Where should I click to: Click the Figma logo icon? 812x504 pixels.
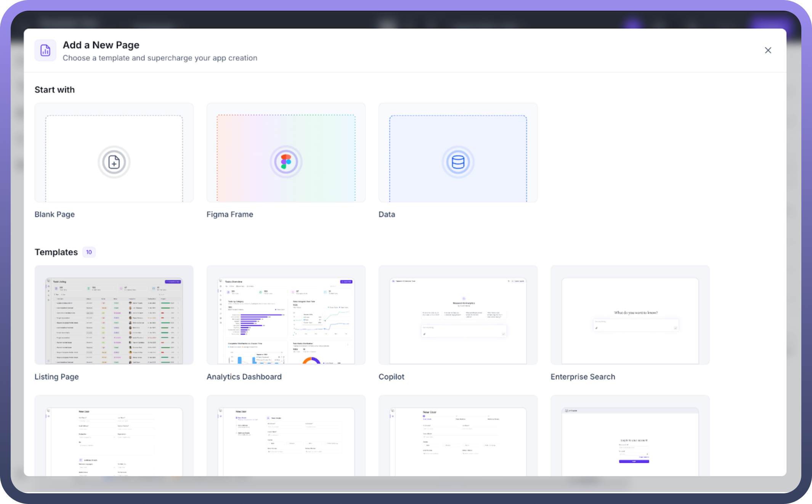[286, 162]
